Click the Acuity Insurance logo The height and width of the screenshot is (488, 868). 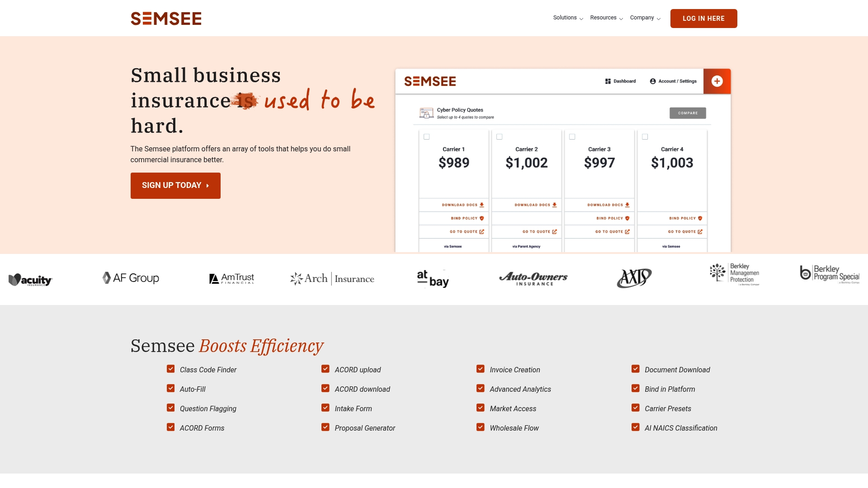pyautogui.click(x=31, y=280)
